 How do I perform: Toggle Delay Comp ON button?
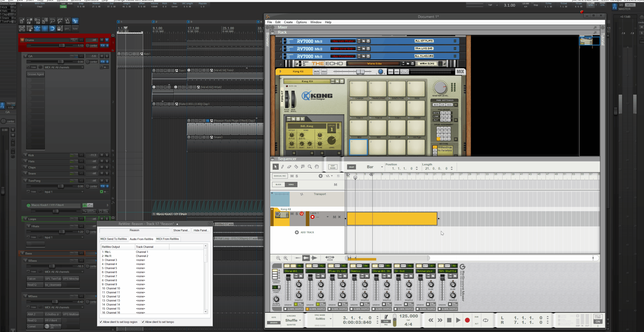tap(598, 322)
